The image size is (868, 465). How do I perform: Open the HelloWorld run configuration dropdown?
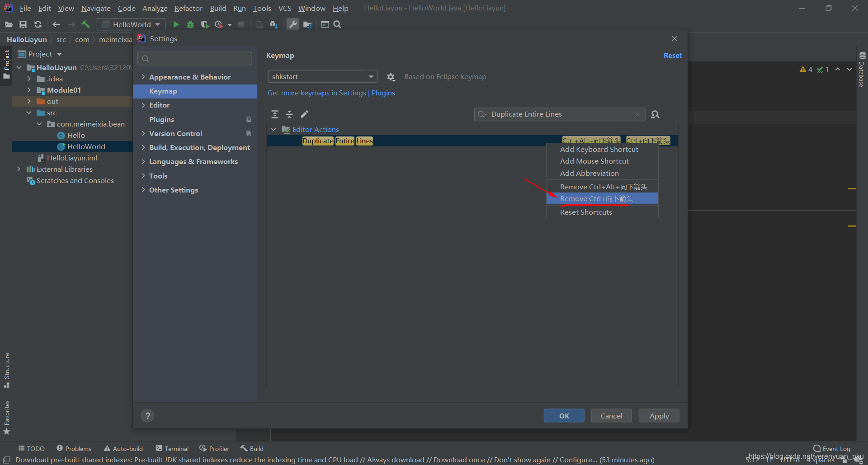point(131,24)
